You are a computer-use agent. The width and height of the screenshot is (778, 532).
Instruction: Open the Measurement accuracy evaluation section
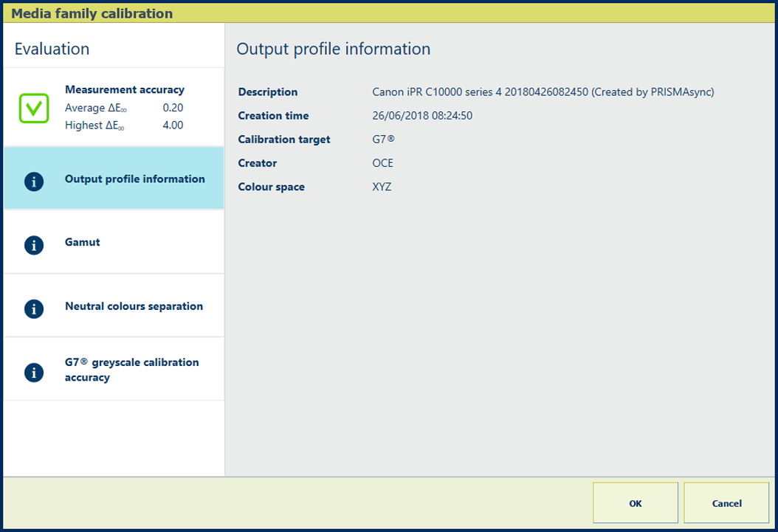coord(124,90)
